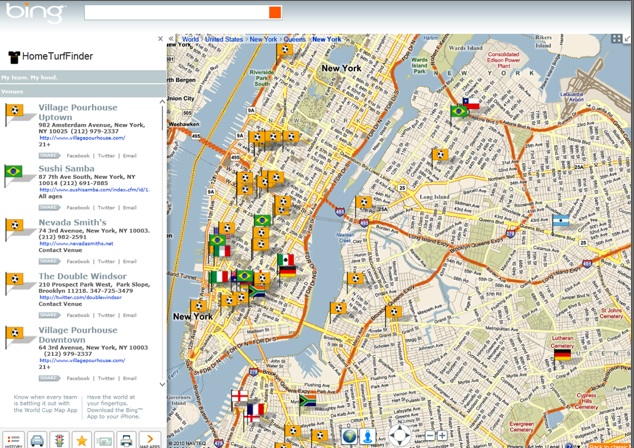Open the sushisamba.com website link
Image resolution: width=634 pixels, height=448 pixels.
pos(95,190)
